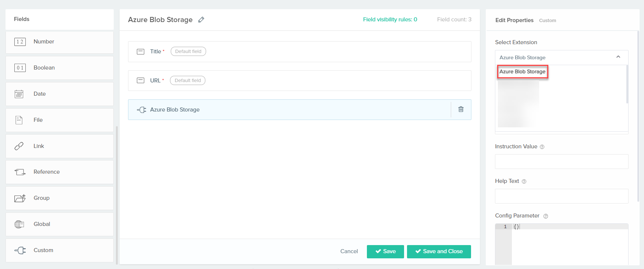Click the Group folder icon
The image size is (644, 269).
(20, 198)
